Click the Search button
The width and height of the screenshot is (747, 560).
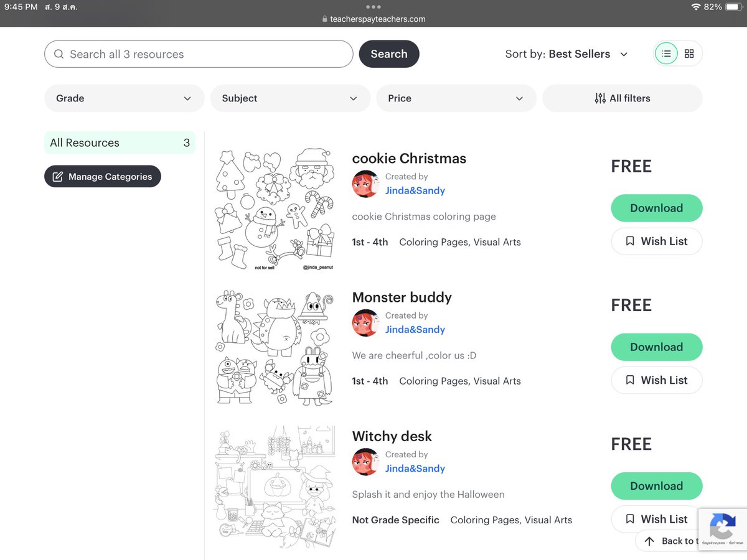coord(389,54)
